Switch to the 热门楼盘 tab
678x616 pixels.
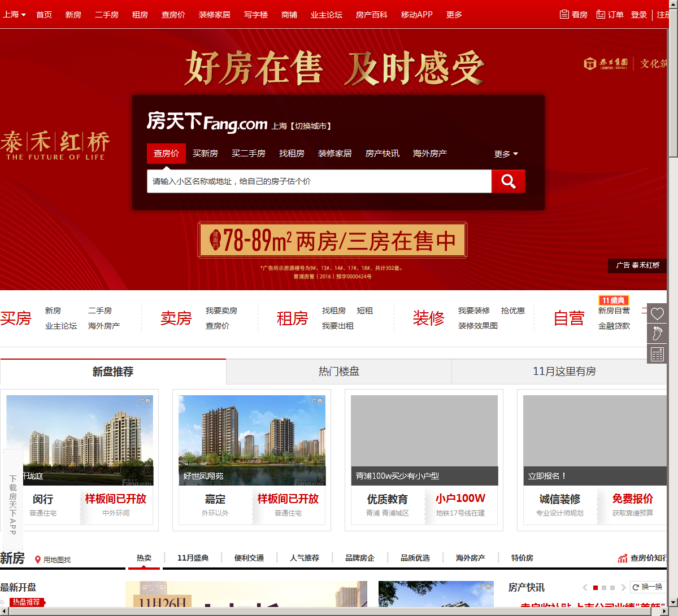coord(339,372)
